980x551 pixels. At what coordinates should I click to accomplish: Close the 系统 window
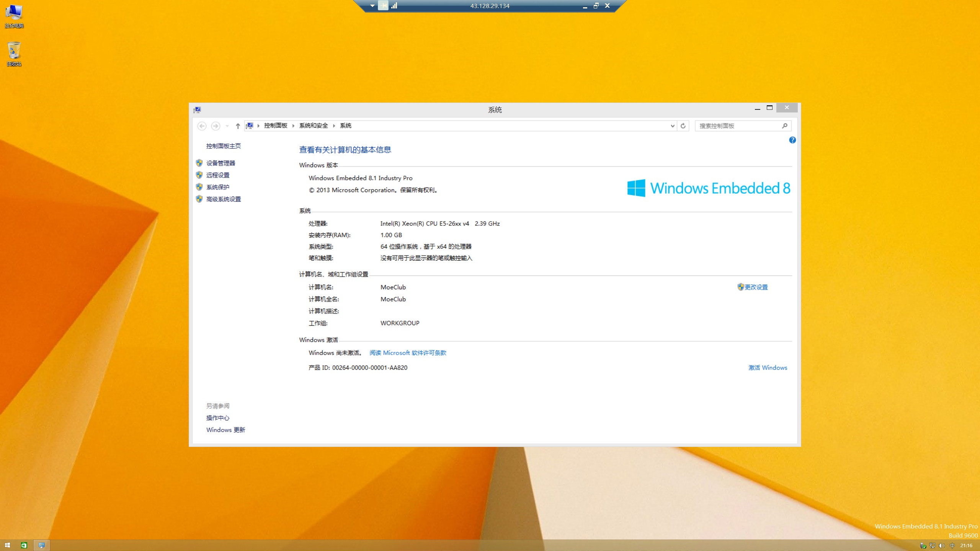coord(787,108)
